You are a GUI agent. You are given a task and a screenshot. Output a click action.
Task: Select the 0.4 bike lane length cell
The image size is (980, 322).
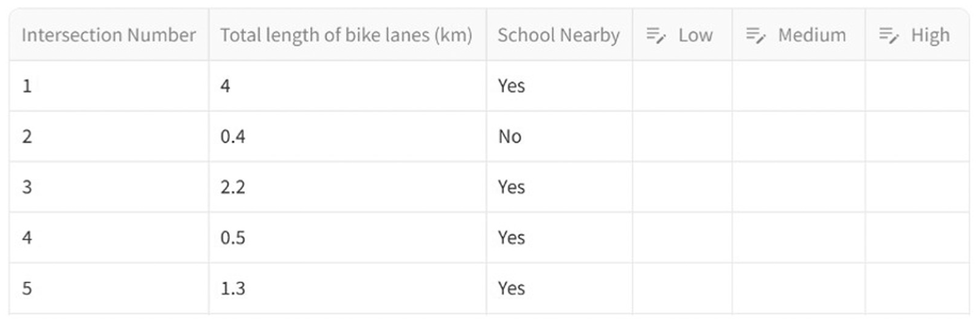coord(347,136)
